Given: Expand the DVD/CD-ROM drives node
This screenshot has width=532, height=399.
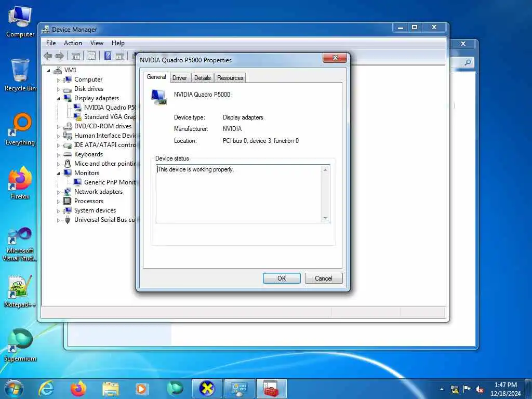Looking at the screenshot, I should click(58, 127).
